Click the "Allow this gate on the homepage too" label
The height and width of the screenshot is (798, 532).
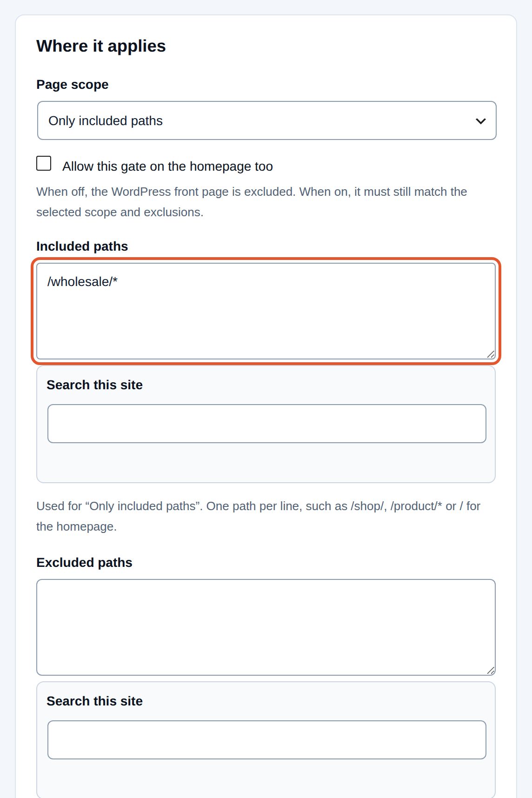click(167, 166)
